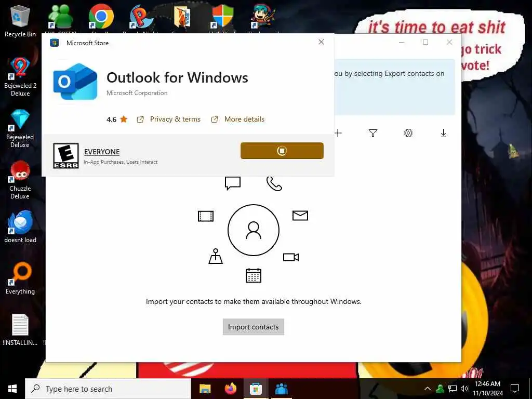Maximize the People app window

(425, 42)
